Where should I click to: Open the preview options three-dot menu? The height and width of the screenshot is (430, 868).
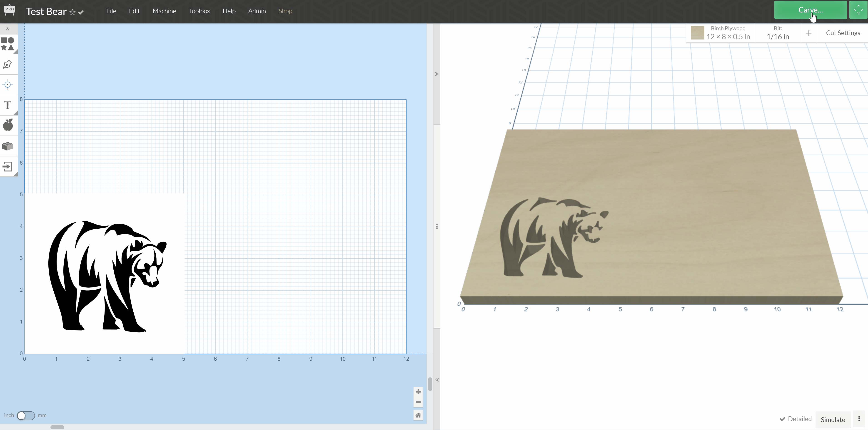click(x=859, y=419)
